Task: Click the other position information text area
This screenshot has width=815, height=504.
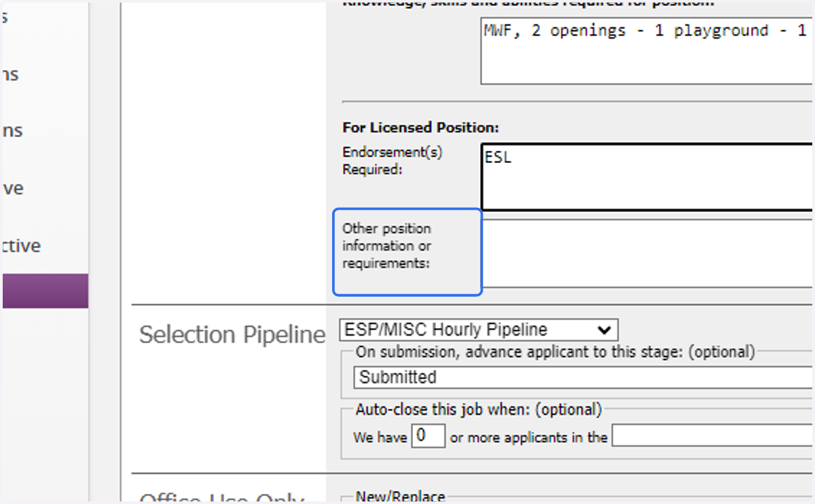Action: click(x=647, y=253)
